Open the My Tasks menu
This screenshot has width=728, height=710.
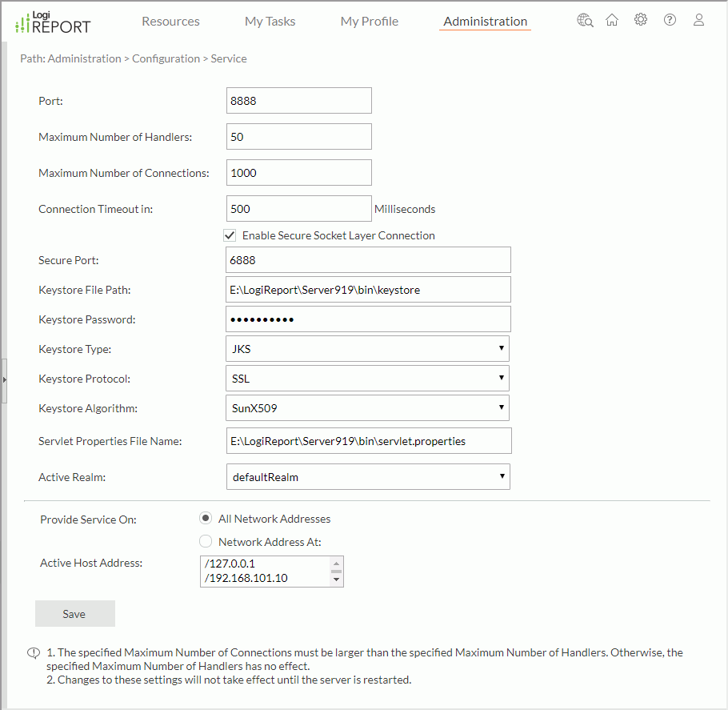(x=270, y=22)
